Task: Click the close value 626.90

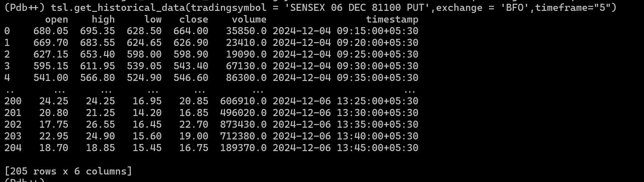Action: (193, 43)
